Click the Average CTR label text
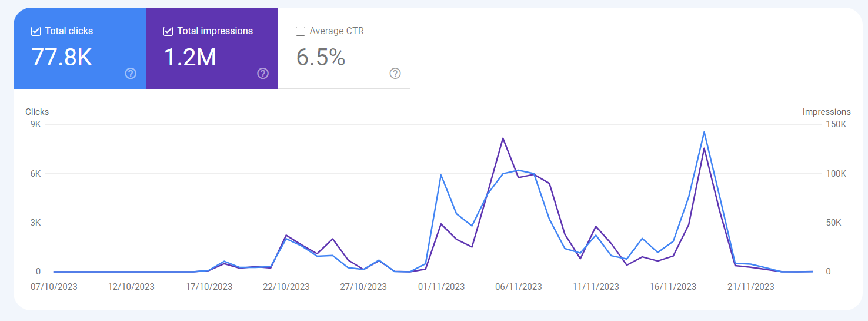Screen dimensions: 868x321 pyautogui.click(x=336, y=31)
